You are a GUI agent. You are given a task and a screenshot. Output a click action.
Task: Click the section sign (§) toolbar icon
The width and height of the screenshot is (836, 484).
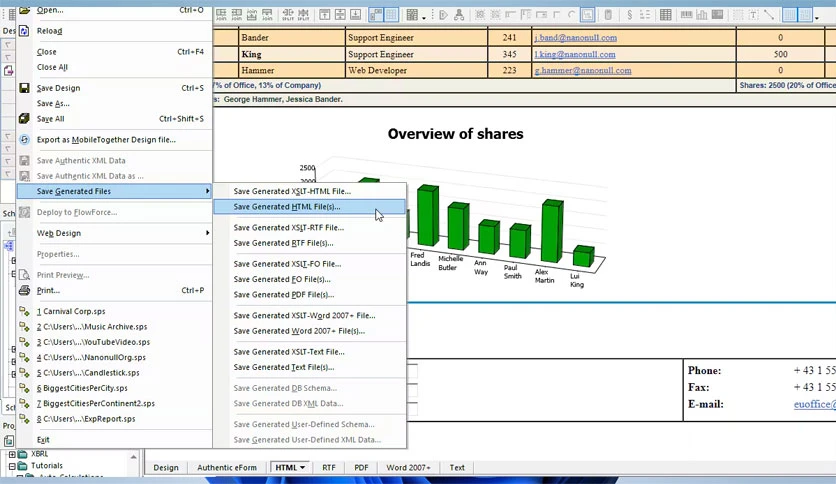point(630,15)
